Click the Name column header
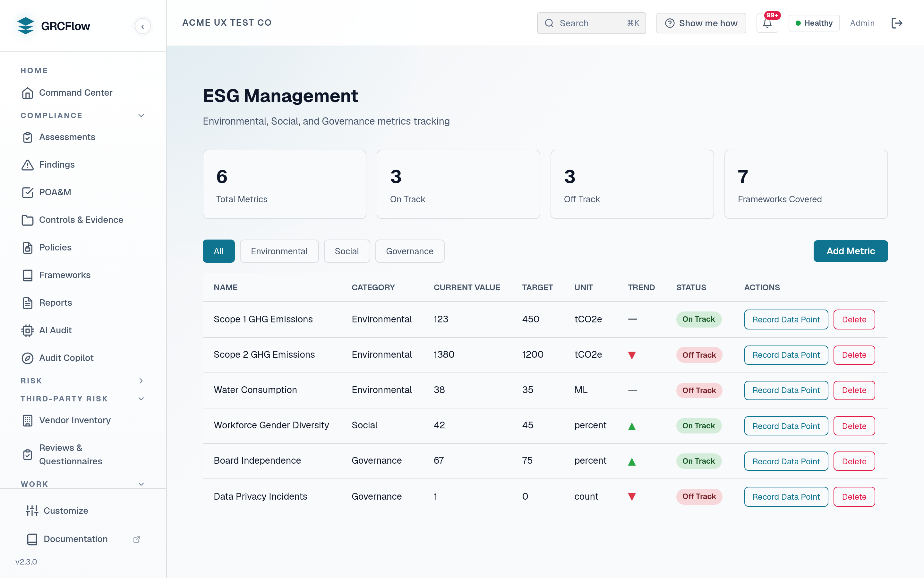Screen dimensions: 924x578 (x=226, y=287)
